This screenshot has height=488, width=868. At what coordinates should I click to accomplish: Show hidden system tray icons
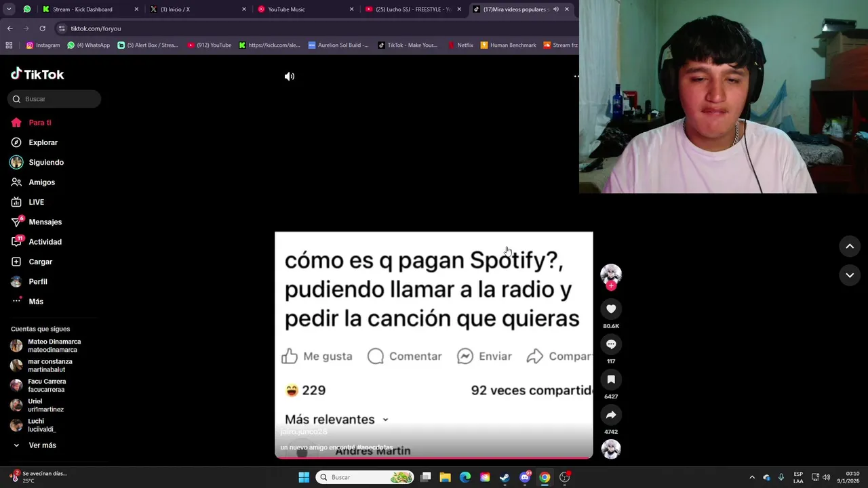tap(751, 477)
